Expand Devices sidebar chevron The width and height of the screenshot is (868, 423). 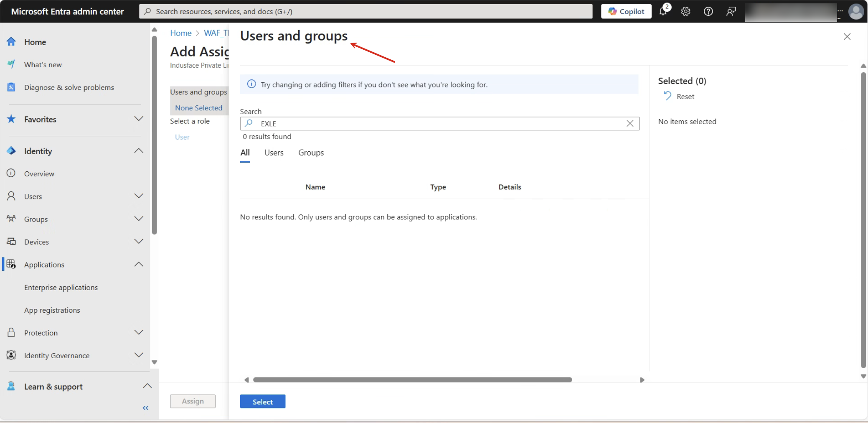click(139, 241)
